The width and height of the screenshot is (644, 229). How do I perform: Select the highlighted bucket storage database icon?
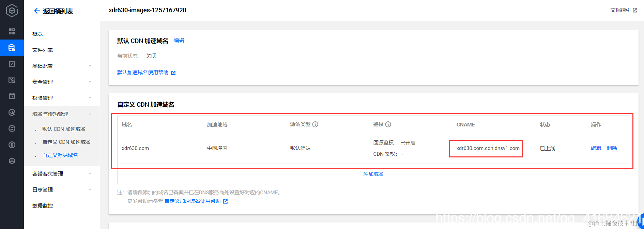pos(12,48)
